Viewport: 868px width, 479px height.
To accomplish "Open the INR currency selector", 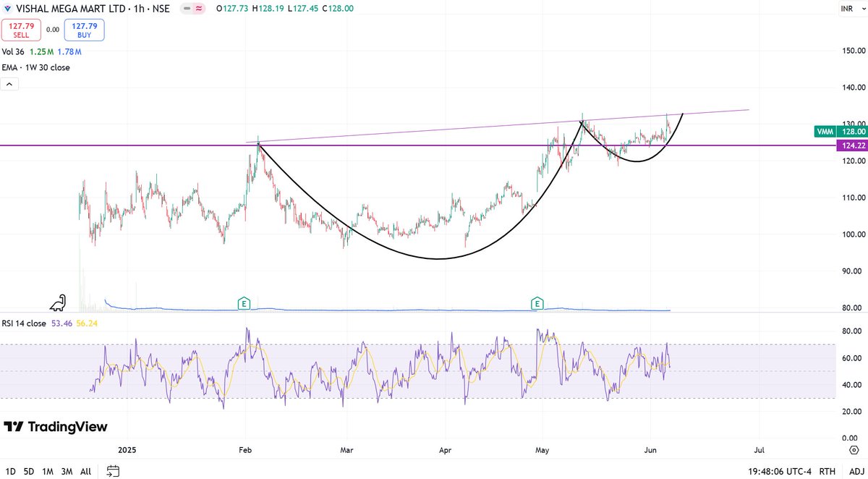I will coord(849,9).
